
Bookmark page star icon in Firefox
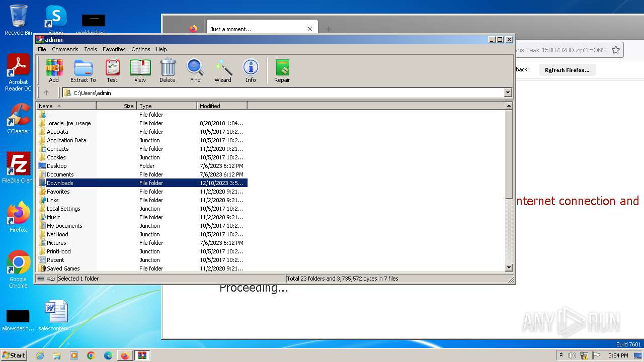616,50
